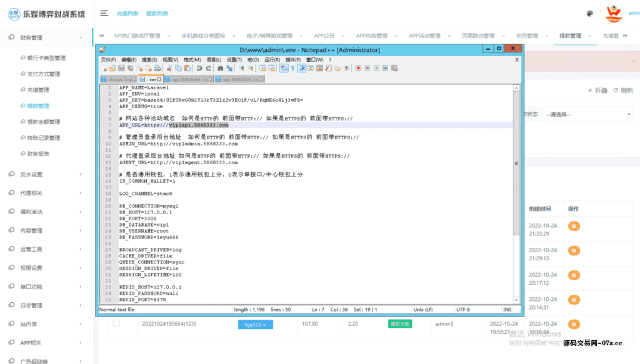The width and height of the screenshot is (640, 364).
Task: Click the Print icon in Notepad++ toolbar
Action: click(157, 68)
